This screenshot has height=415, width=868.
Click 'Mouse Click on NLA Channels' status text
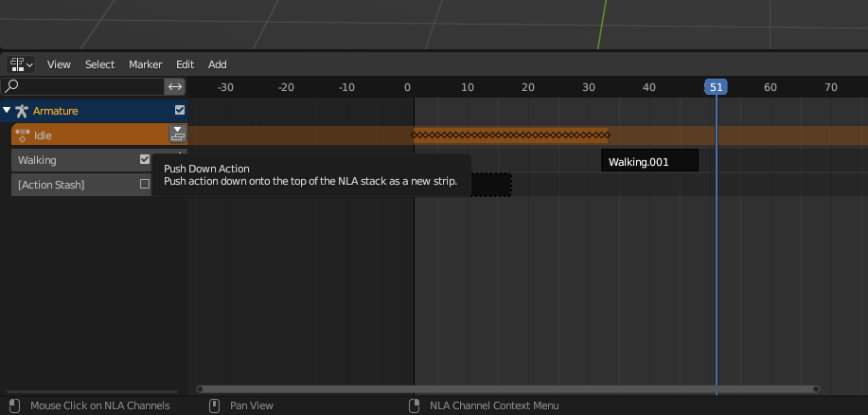[x=99, y=406]
